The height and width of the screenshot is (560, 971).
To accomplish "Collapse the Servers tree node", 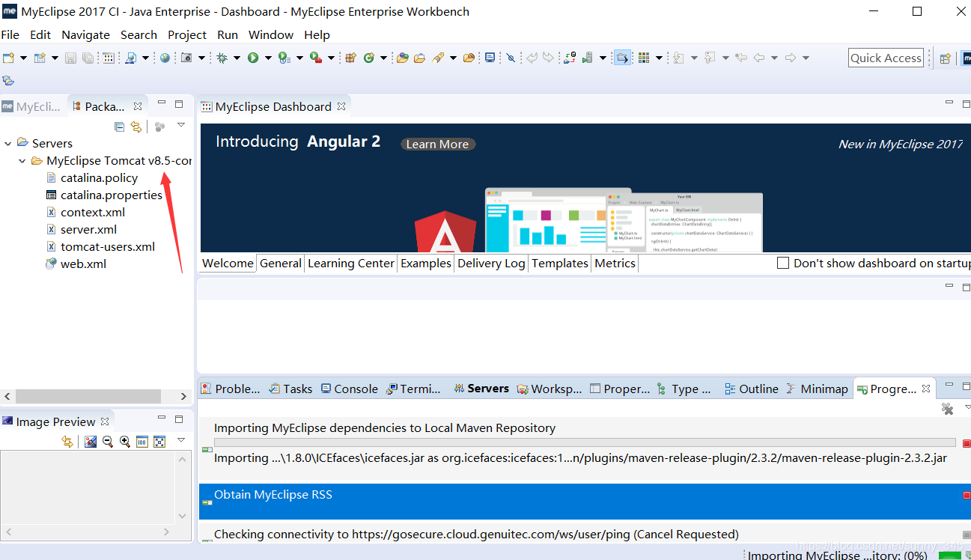I will pyautogui.click(x=8, y=143).
